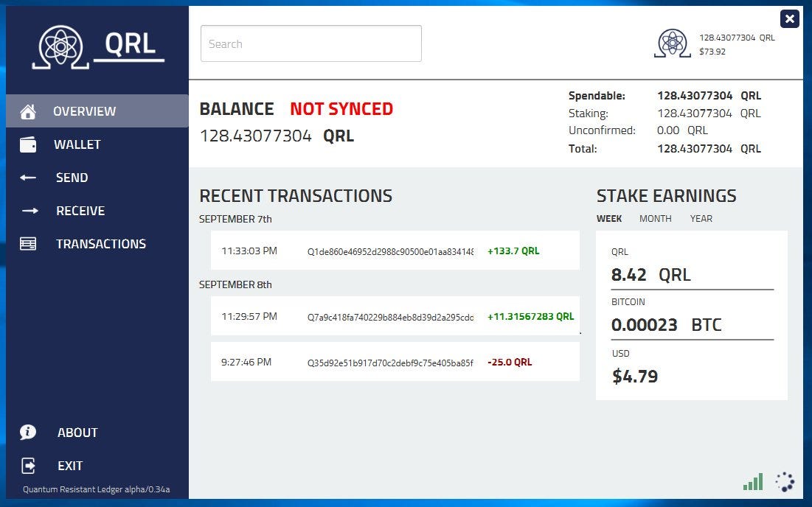Viewport: 812px width, 507px height.
Task: Click the QRL atom logo in sidebar
Action: click(60, 46)
